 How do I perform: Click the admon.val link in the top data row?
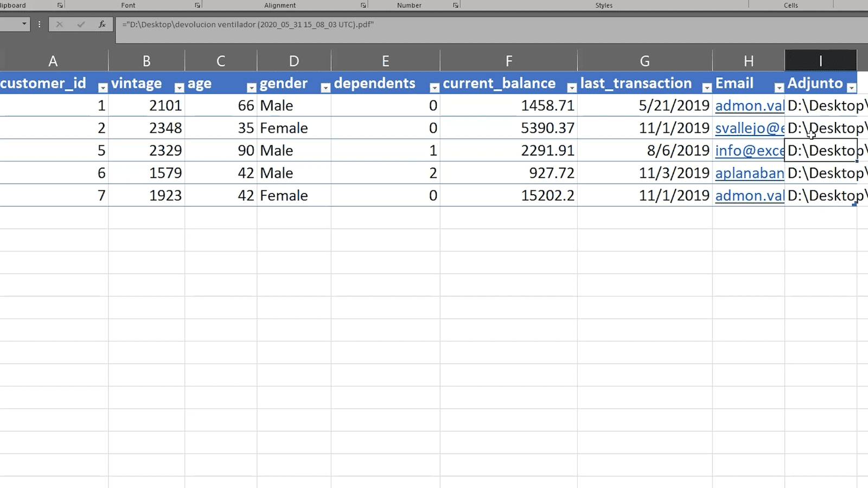click(x=749, y=106)
